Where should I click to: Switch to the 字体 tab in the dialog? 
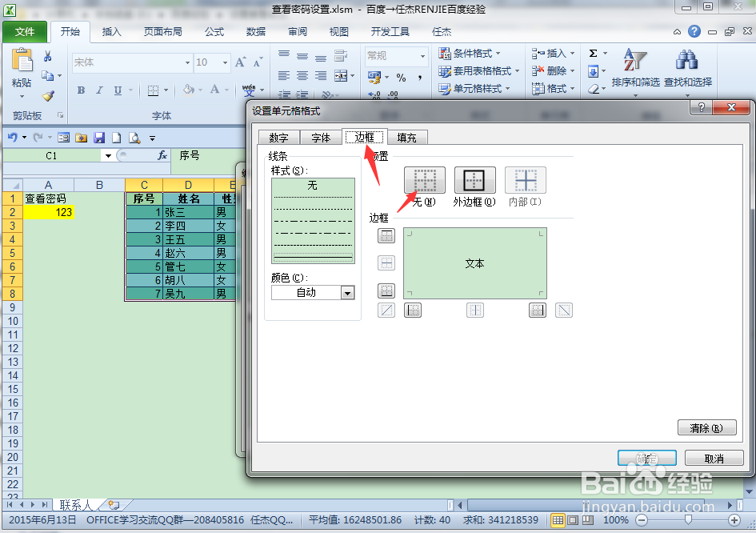[321, 137]
